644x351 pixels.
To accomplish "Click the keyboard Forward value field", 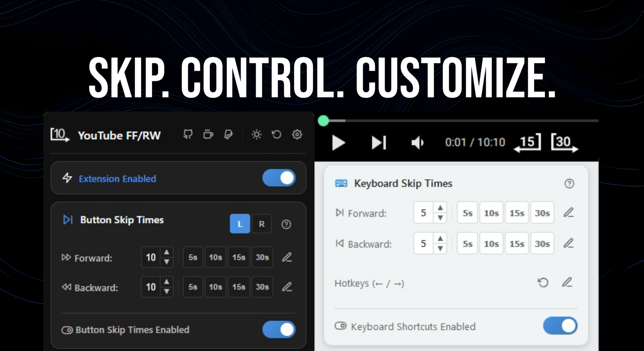I will (x=423, y=213).
